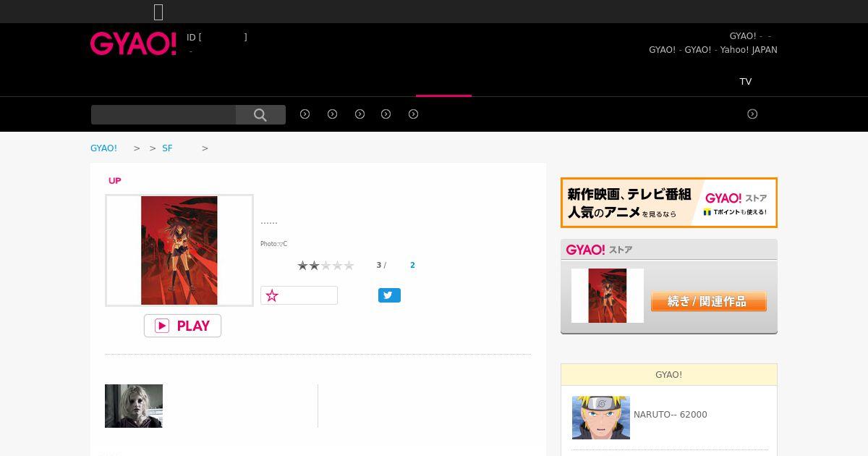Click the fourth circled arrow in the nav bar
868x456 pixels.
pos(386,114)
